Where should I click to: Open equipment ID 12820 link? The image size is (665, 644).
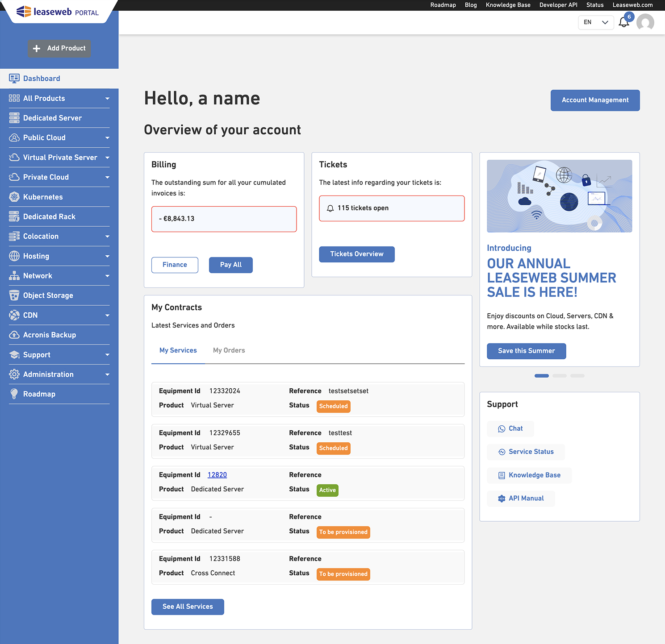[x=217, y=475]
